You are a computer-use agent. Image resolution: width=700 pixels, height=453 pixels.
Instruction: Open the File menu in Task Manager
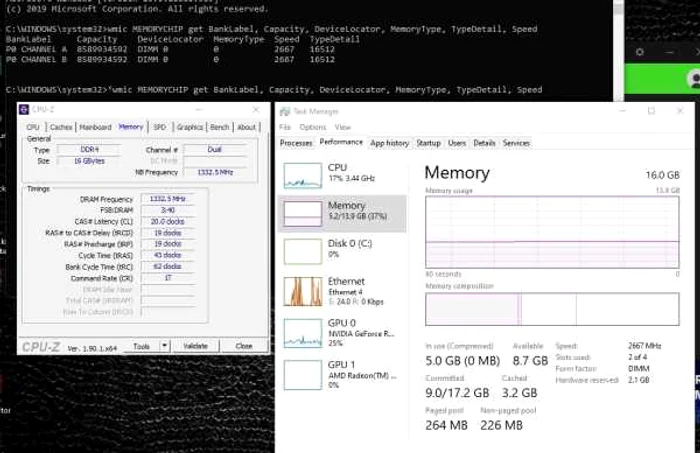[x=285, y=127]
